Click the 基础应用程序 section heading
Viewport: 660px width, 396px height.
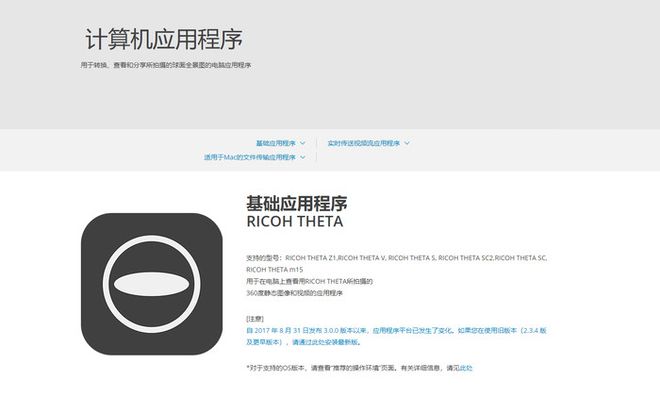click(x=297, y=204)
